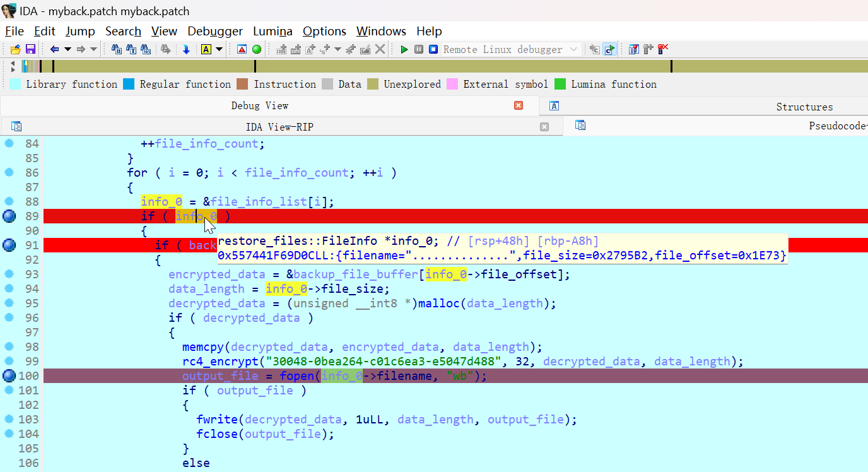Open the Windows menu
868x472 pixels.
tap(381, 31)
